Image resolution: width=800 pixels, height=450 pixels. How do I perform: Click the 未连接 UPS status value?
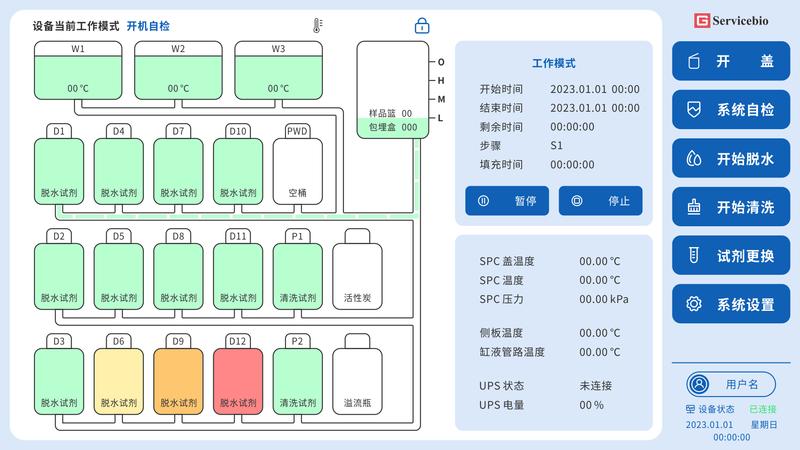click(595, 386)
